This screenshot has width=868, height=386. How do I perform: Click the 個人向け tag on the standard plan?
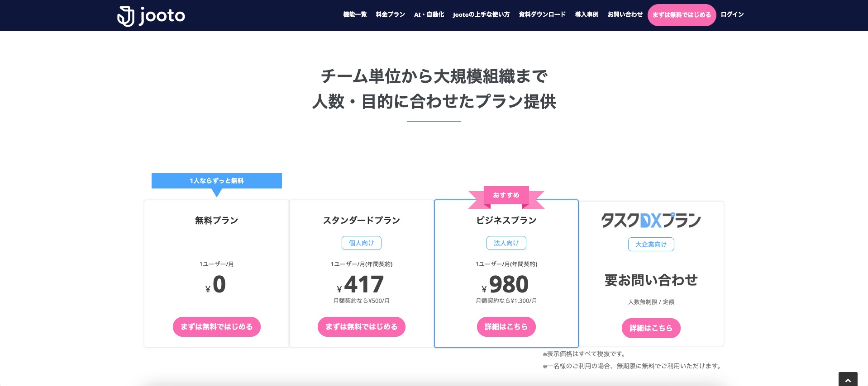click(362, 243)
